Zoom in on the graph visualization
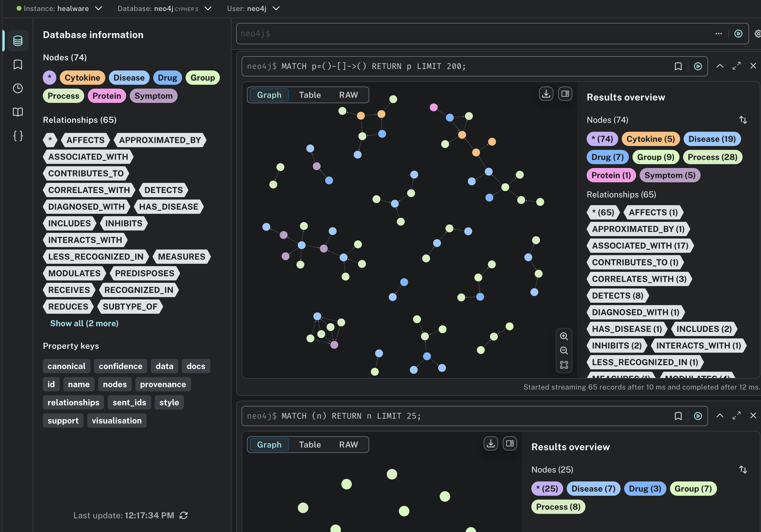 click(564, 336)
